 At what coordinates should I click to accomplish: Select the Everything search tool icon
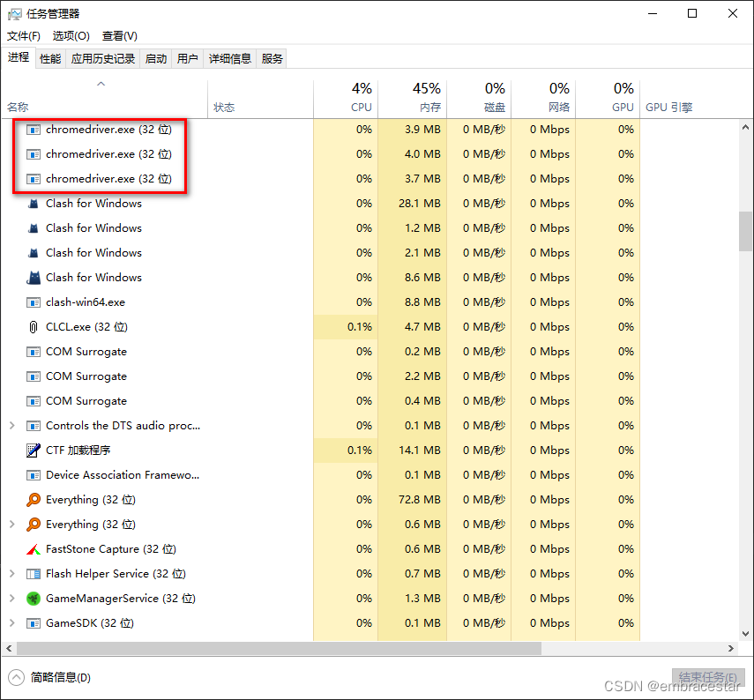32,500
